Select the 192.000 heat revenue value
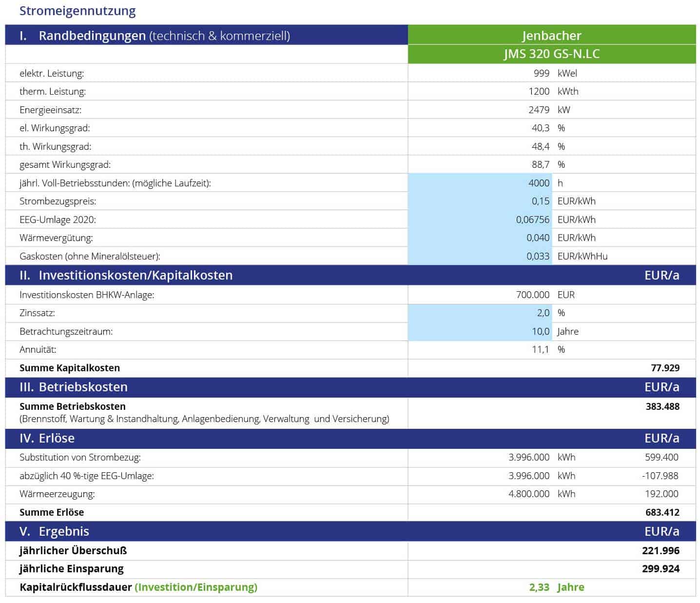This screenshot has height=603, width=700. [661, 494]
